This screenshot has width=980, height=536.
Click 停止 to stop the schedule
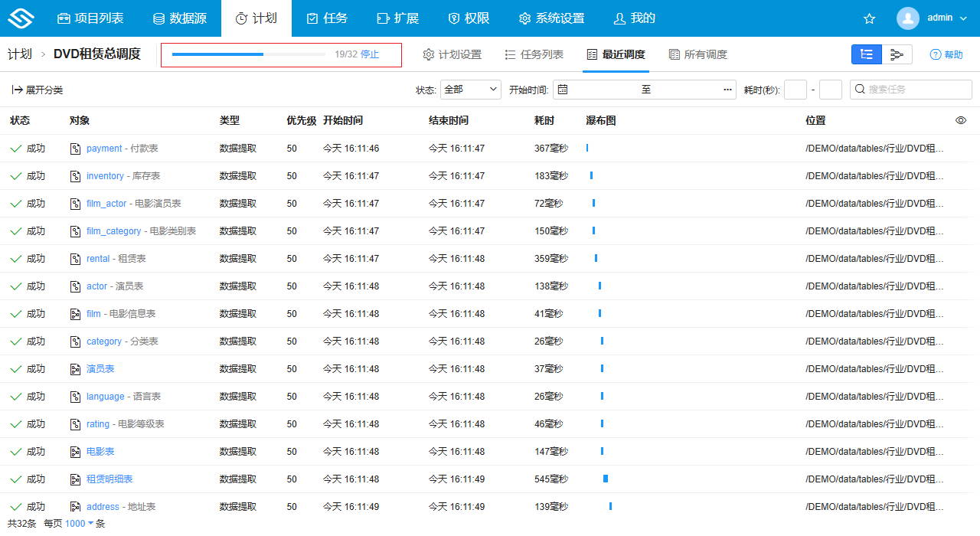pyautogui.click(x=370, y=54)
